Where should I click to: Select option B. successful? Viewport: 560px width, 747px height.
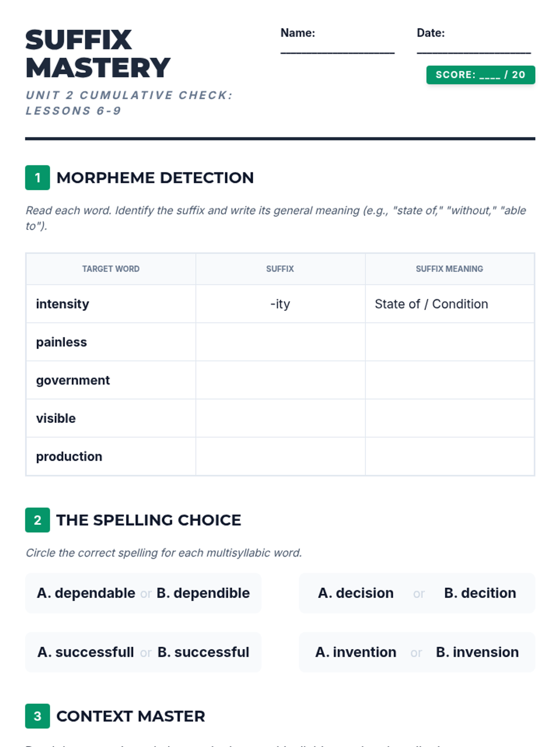203,652
